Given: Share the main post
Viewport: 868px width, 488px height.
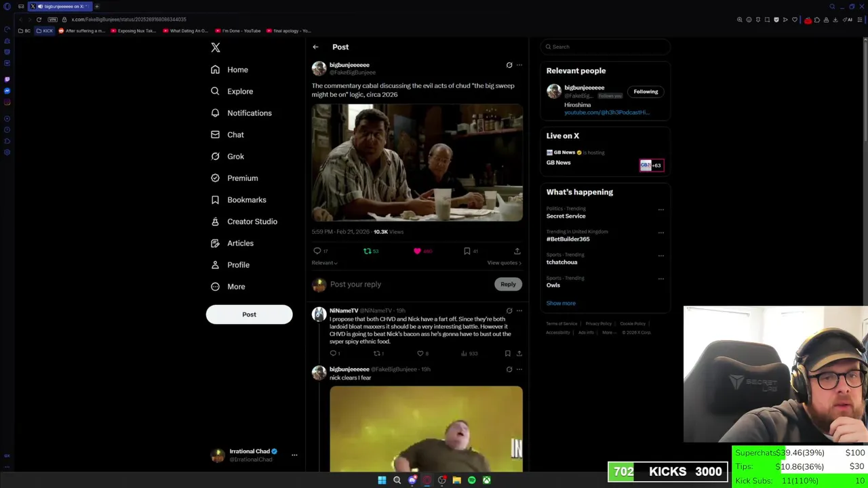Looking at the screenshot, I should (517, 251).
